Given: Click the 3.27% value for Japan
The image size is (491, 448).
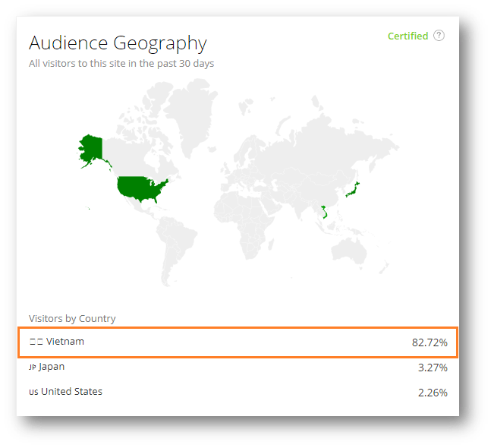Looking at the screenshot, I should coord(433,368).
